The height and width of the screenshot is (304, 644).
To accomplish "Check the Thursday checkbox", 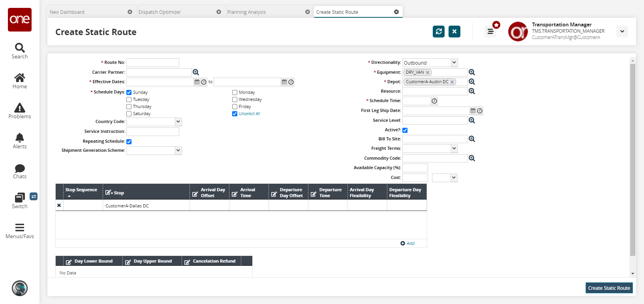I will (x=129, y=106).
